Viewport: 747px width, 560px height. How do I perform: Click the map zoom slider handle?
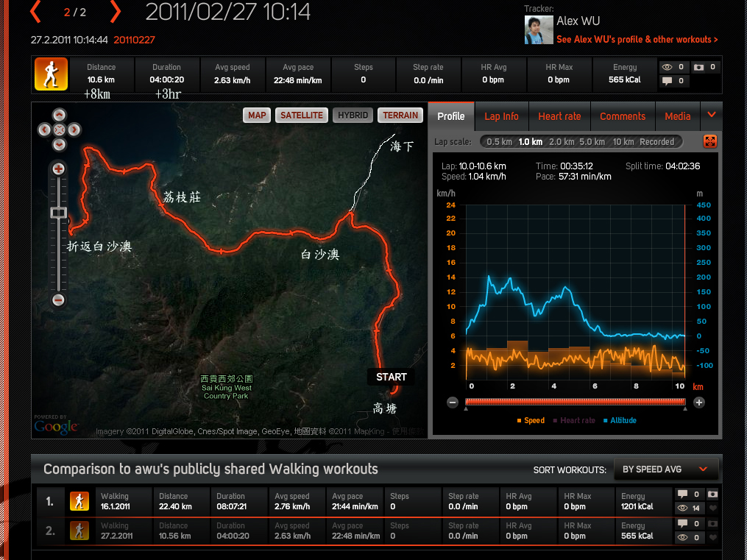coord(59,213)
